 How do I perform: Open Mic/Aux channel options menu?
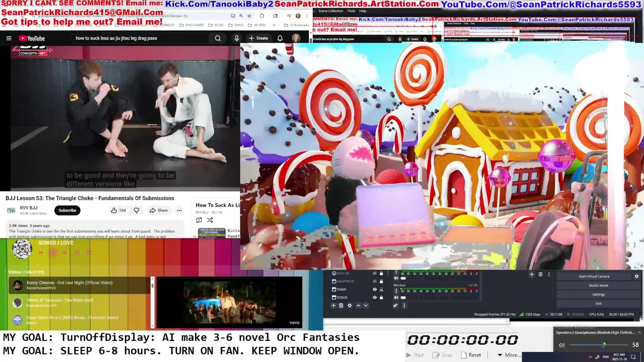[396, 291]
